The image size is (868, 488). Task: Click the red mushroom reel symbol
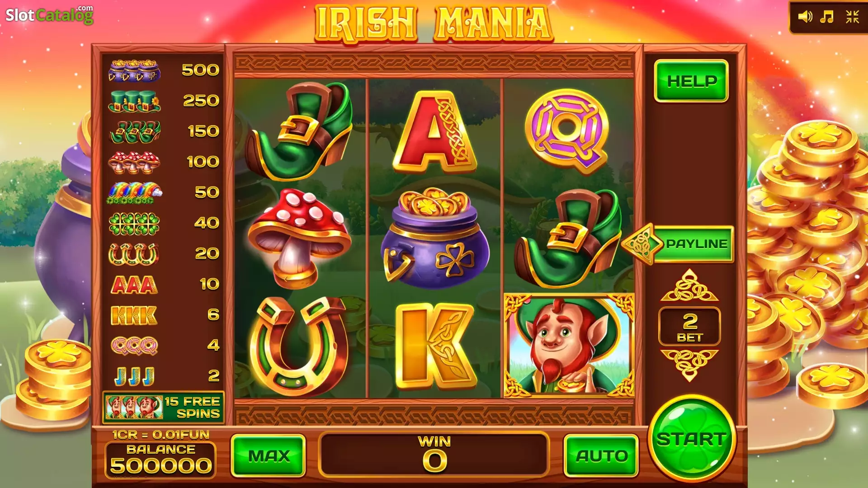click(299, 238)
